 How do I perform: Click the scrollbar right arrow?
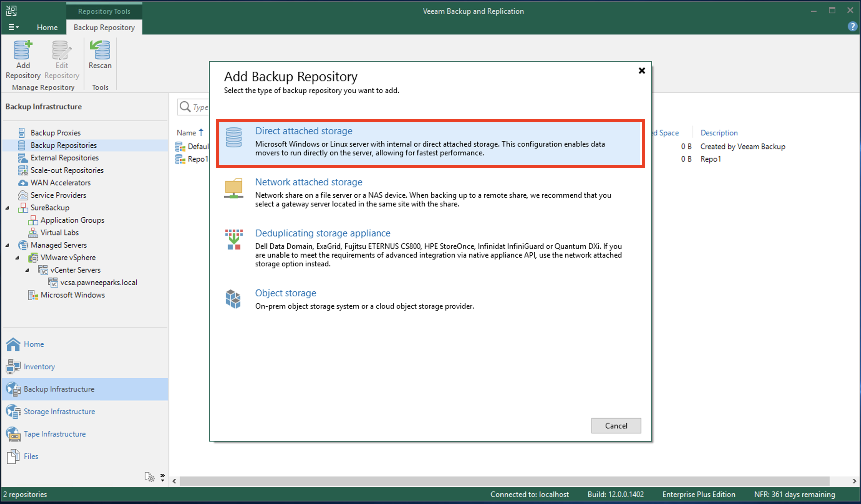[x=854, y=481]
